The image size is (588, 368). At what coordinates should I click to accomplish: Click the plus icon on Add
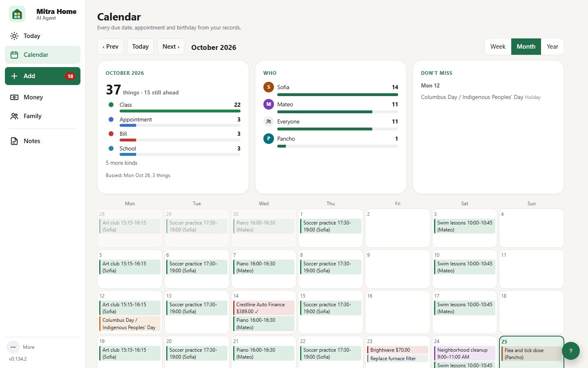pyautogui.click(x=14, y=76)
